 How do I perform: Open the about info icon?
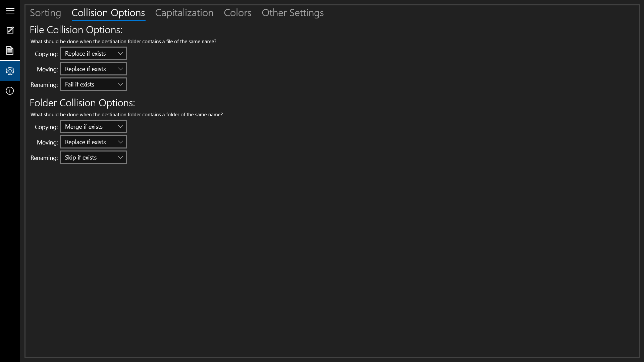(10, 91)
